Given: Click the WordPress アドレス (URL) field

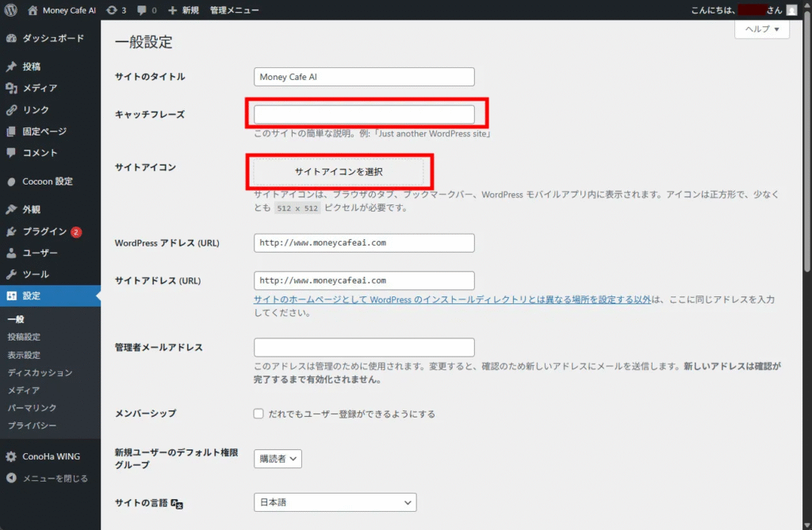Looking at the screenshot, I should click(364, 242).
